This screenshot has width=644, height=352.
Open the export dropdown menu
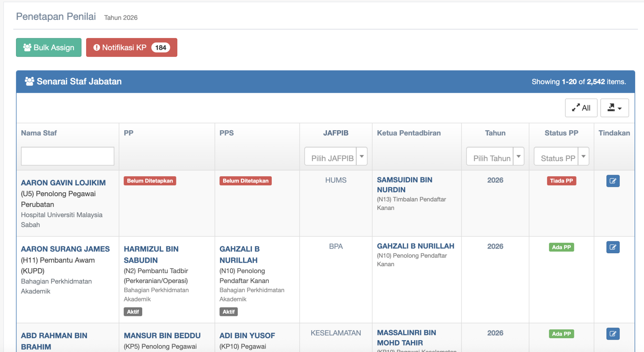614,108
